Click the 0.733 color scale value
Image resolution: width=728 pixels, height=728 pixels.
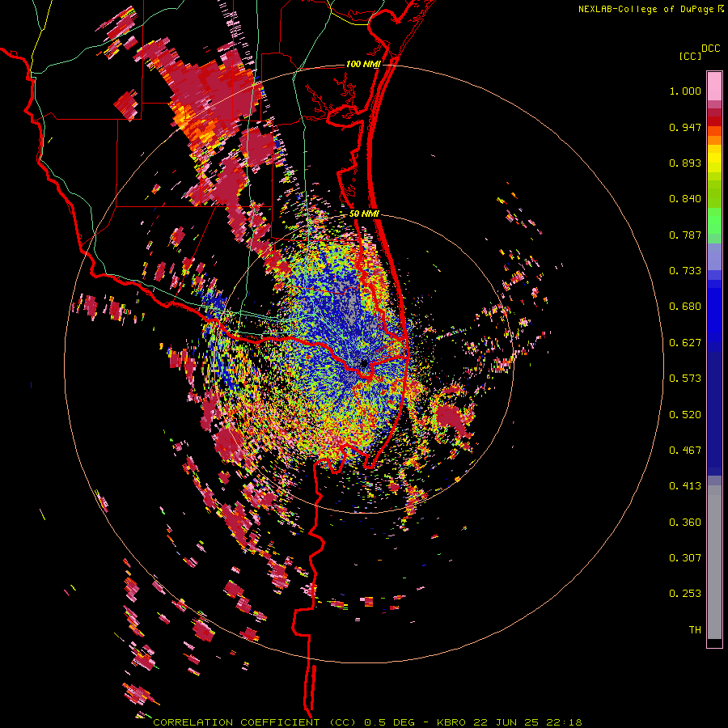tap(685, 271)
